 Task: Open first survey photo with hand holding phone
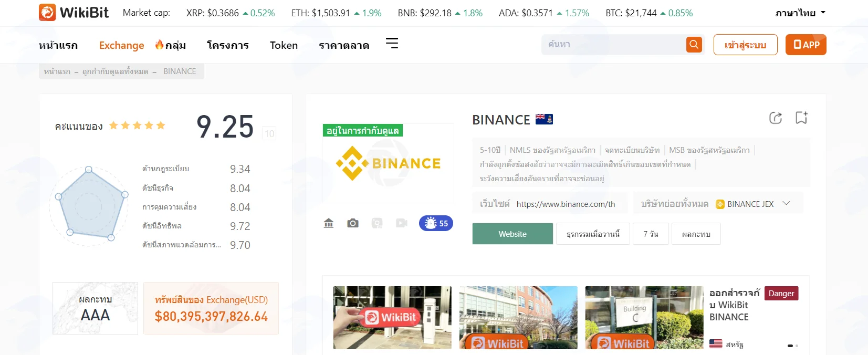392,318
